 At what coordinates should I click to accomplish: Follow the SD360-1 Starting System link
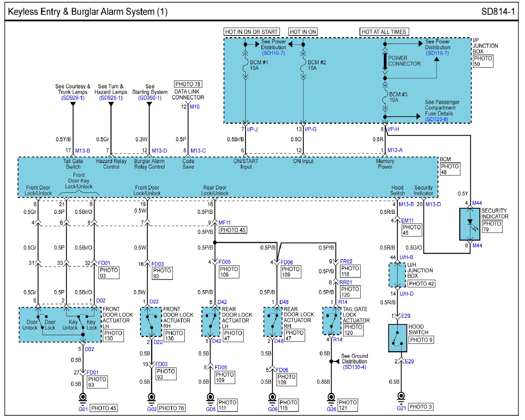pyautogui.click(x=150, y=98)
